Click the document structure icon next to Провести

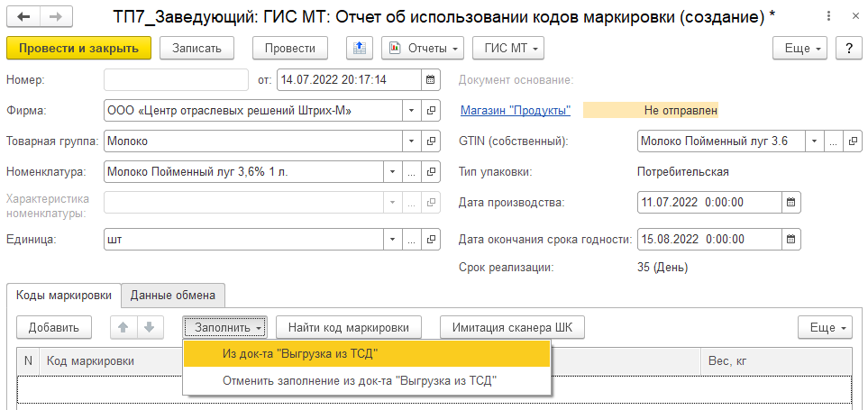[x=360, y=48]
